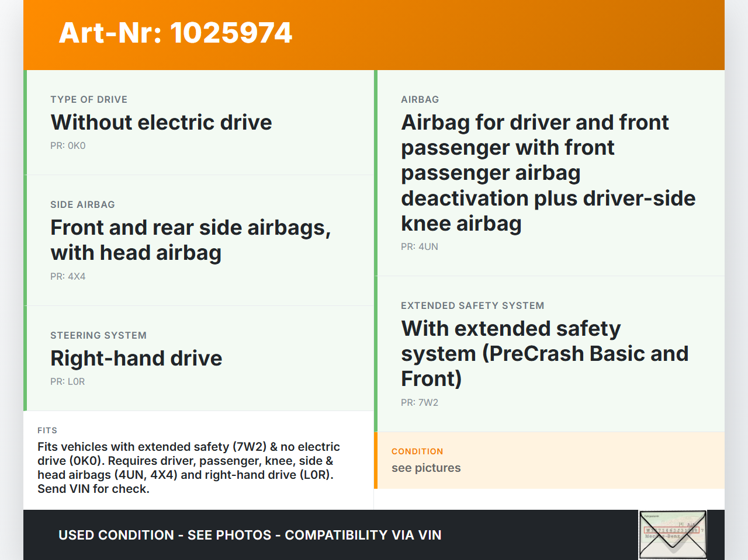
Task: Click the Art-Nr: 1025974 title
Action: 175,33
